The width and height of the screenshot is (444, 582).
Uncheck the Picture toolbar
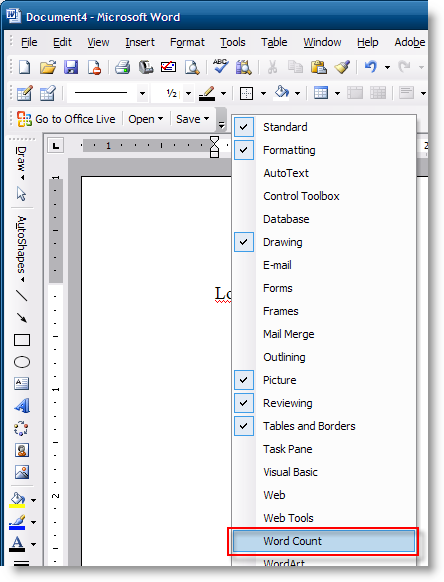tap(324, 380)
